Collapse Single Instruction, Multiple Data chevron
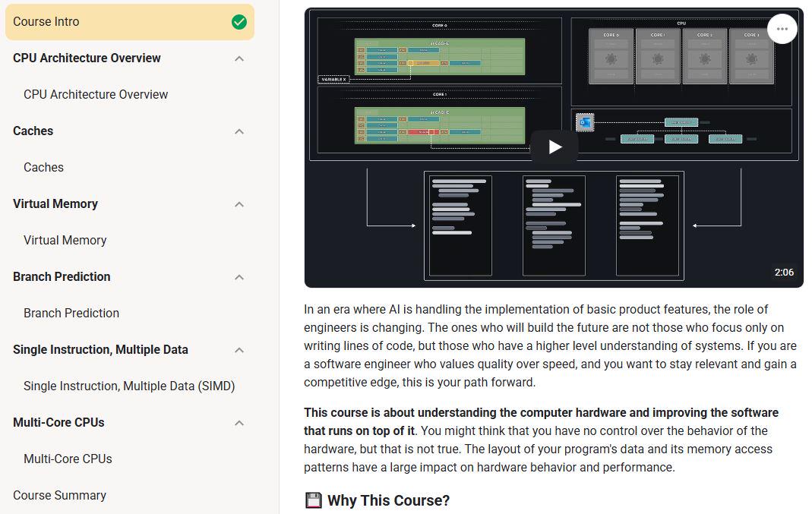 click(x=239, y=351)
